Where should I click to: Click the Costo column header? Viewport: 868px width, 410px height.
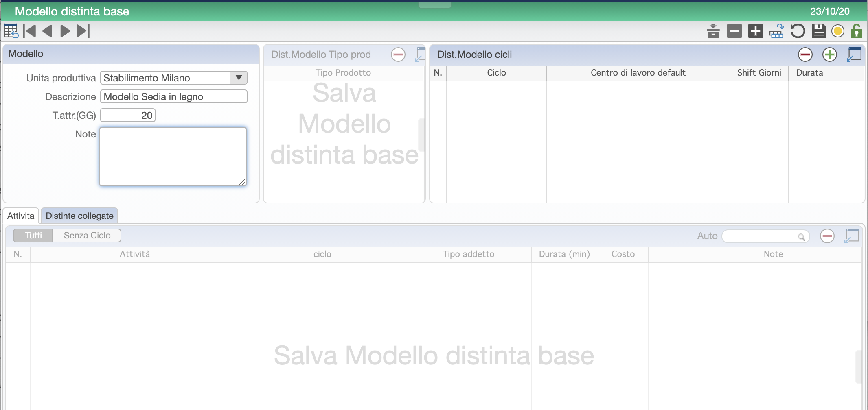(x=623, y=254)
